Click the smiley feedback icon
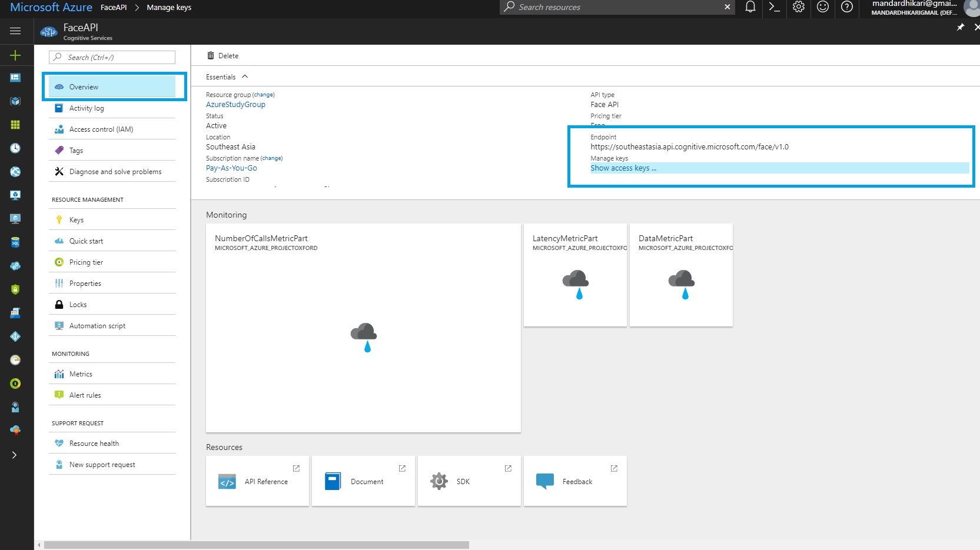Viewport: 980px width, 550px height. [x=823, y=7]
